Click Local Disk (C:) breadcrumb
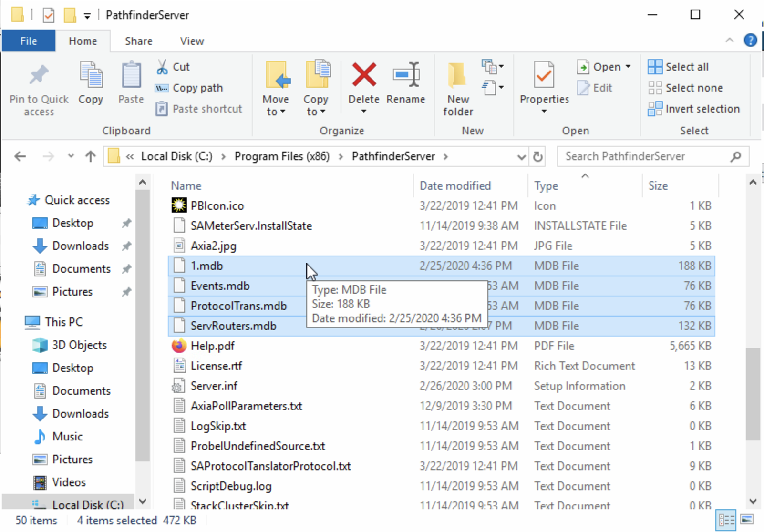The height and width of the screenshot is (532, 764). pos(176,156)
